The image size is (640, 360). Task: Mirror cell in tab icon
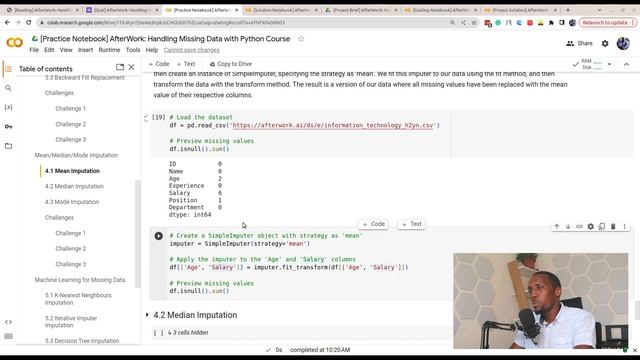click(602, 226)
